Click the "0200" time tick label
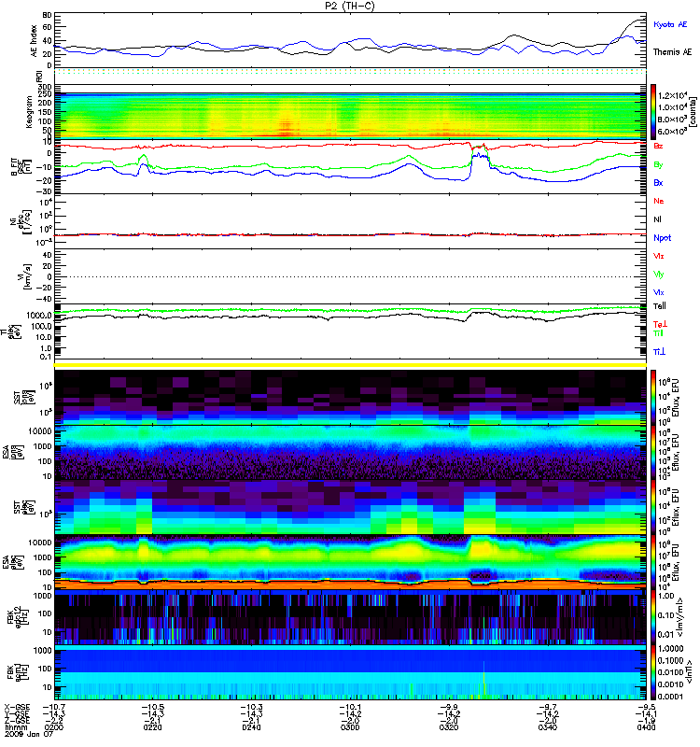Image resolution: width=700 pixels, height=747 pixels. click(x=53, y=727)
